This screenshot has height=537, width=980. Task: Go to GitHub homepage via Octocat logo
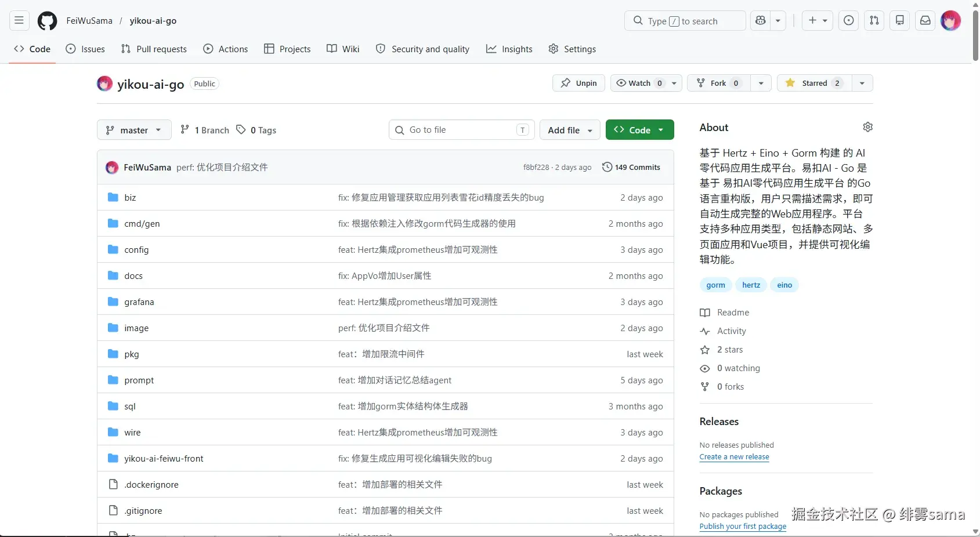pos(48,21)
